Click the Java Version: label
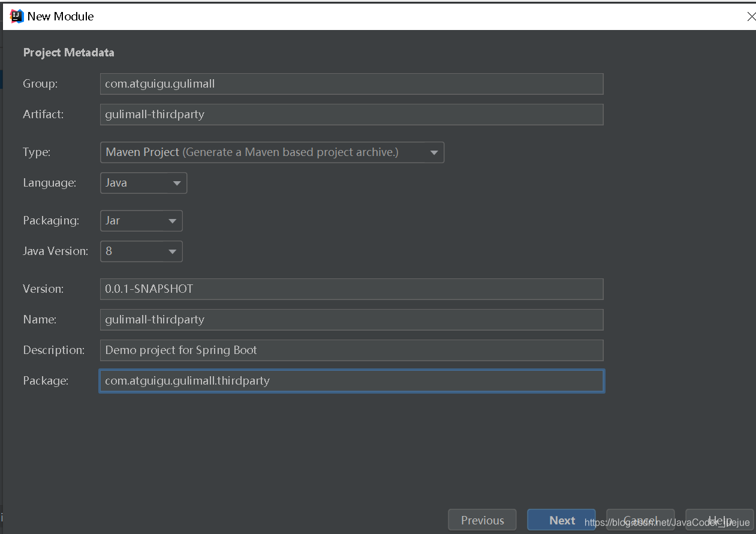The height and width of the screenshot is (534, 756). 55,251
